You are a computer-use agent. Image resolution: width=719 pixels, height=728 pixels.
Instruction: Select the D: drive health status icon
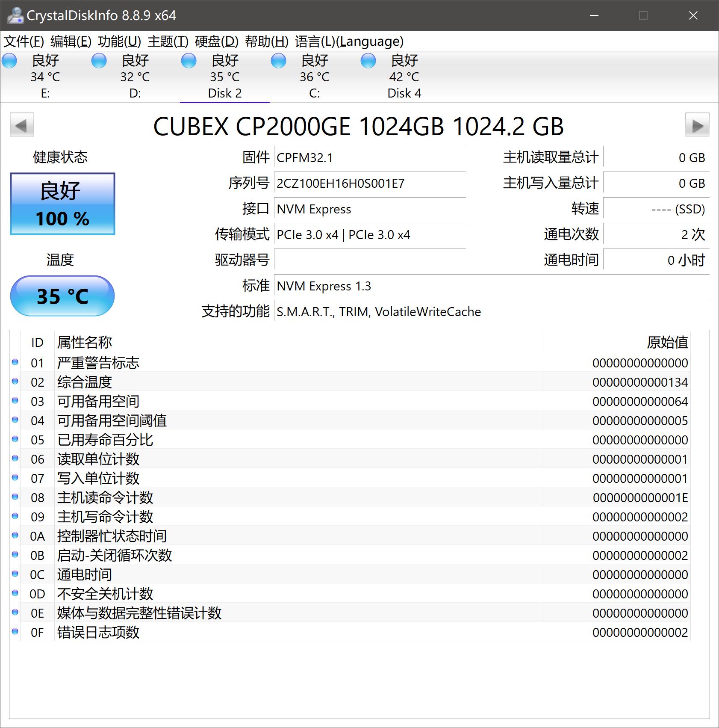point(98,61)
